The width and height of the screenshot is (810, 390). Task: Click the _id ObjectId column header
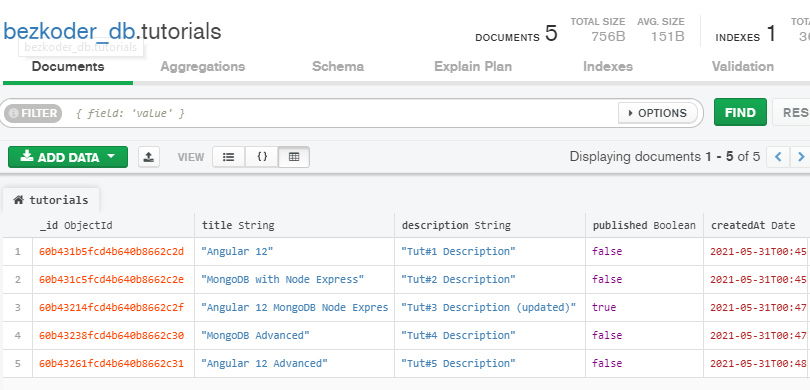114,225
